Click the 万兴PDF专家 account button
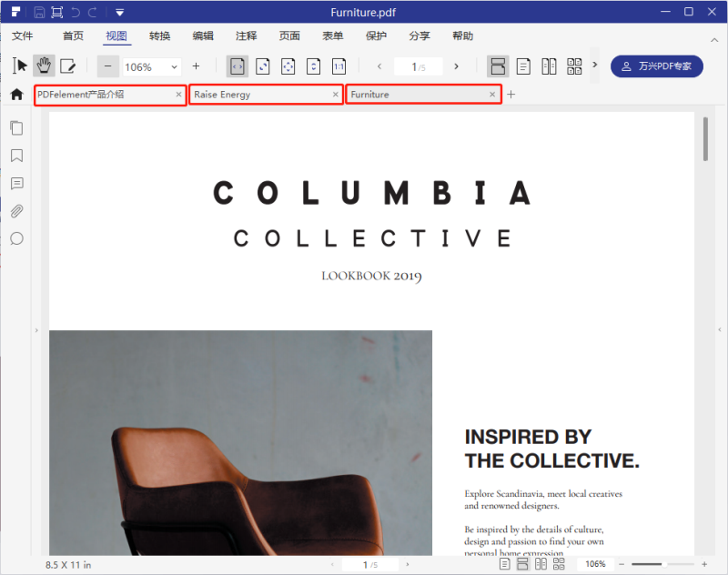The height and width of the screenshot is (575, 728). (656, 66)
